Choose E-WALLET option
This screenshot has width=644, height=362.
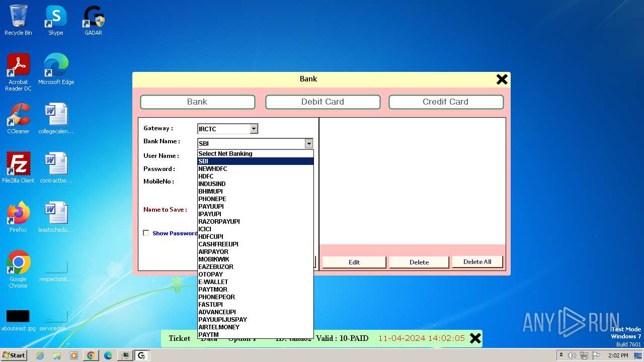(256, 282)
